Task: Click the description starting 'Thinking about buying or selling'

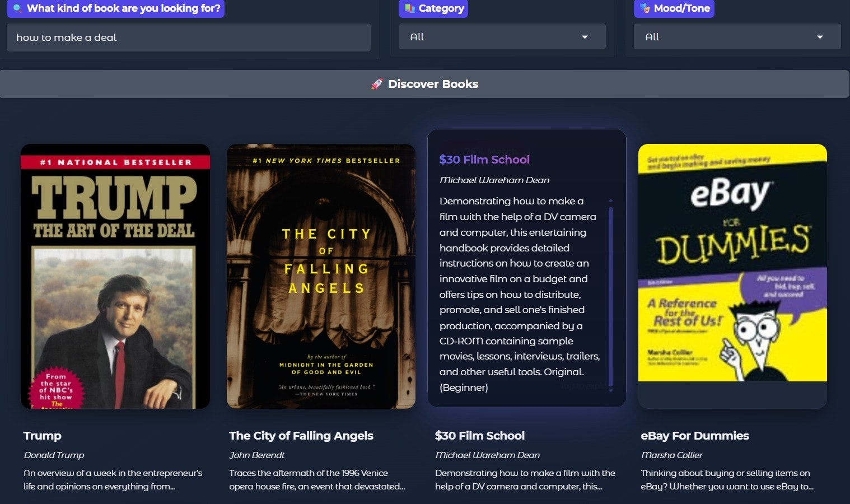Action: click(x=727, y=480)
